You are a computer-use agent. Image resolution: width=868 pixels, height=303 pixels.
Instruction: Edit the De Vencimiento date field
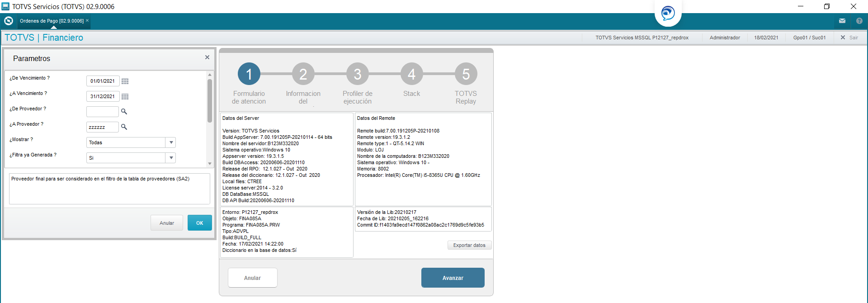[x=103, y=81]
